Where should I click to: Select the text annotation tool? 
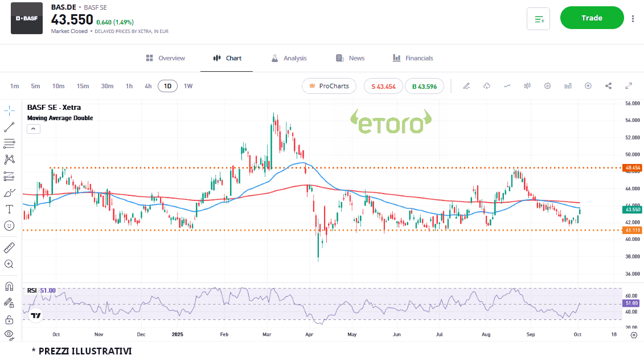pyautogui.click(x=10, y=210)
